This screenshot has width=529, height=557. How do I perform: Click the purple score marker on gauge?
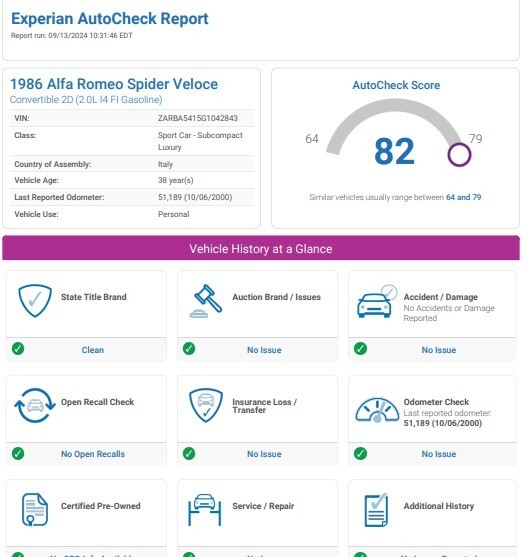(x=459, y=155)
